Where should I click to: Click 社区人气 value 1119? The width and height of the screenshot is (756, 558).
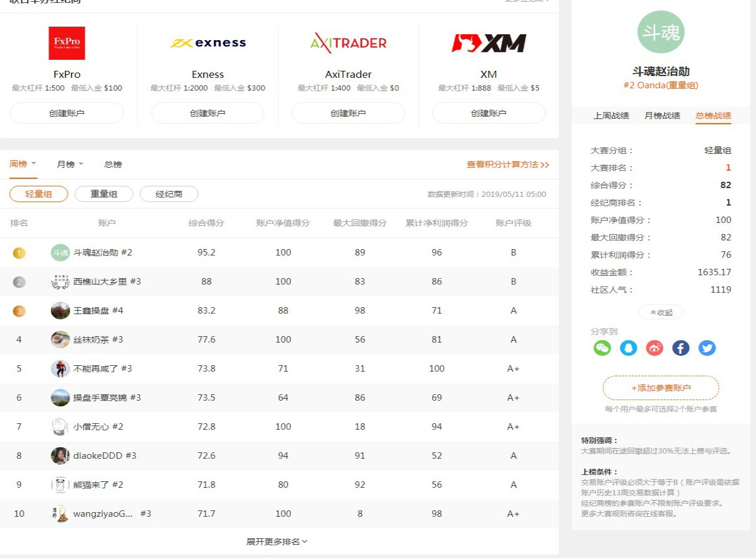coord(721,290)
